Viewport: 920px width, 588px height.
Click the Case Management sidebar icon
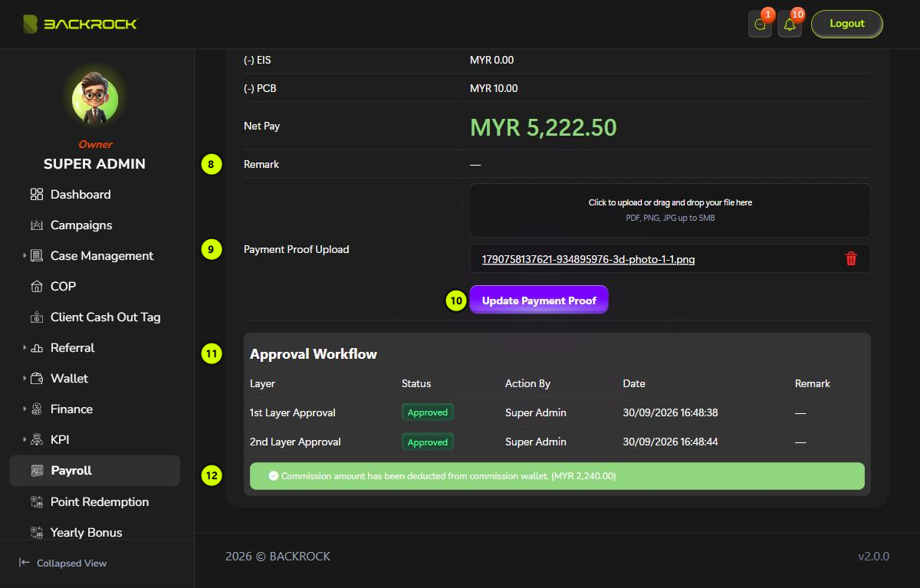point(37,256)
